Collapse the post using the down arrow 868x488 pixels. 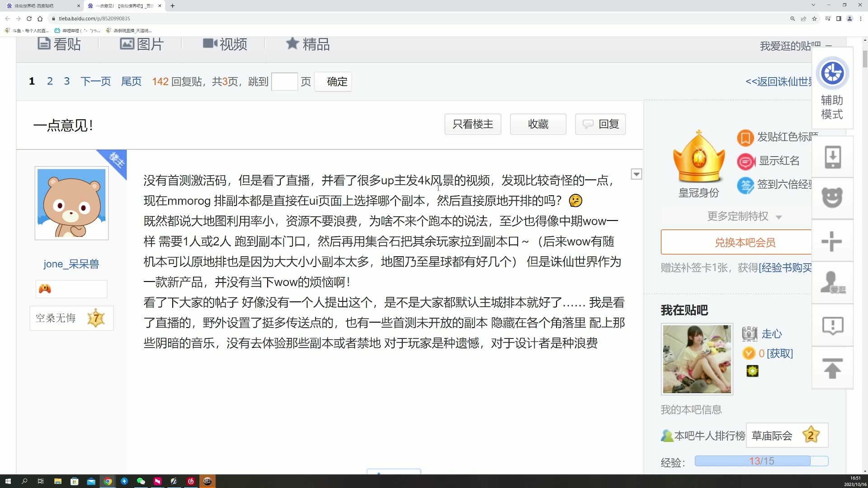637,174
